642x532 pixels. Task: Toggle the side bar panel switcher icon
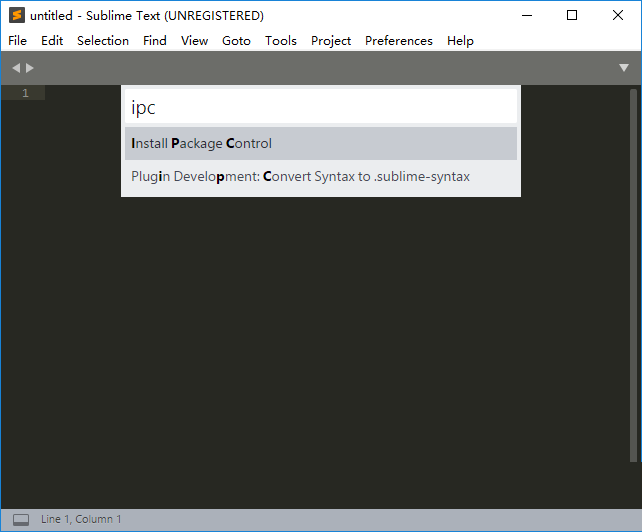click(x=21, y=520)
